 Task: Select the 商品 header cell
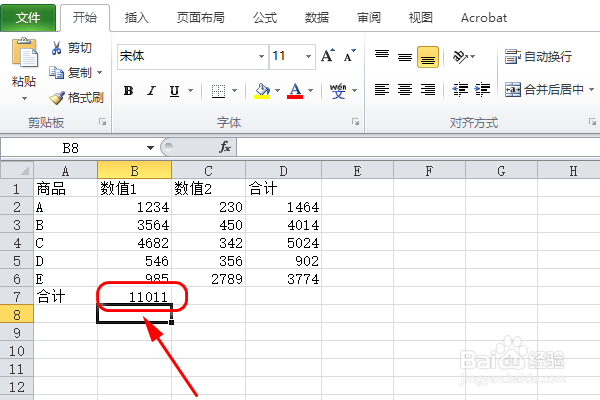click(x=65, y=189)
